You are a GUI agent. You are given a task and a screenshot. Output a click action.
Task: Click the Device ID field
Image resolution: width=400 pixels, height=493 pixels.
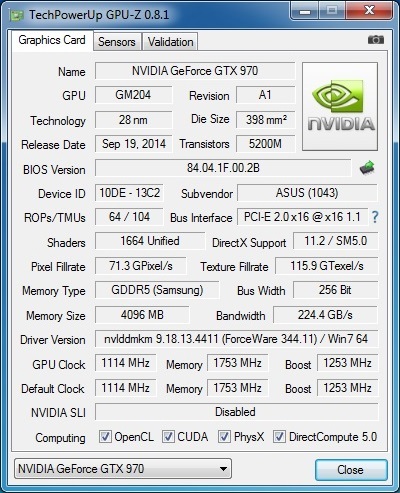pos(129,193)
